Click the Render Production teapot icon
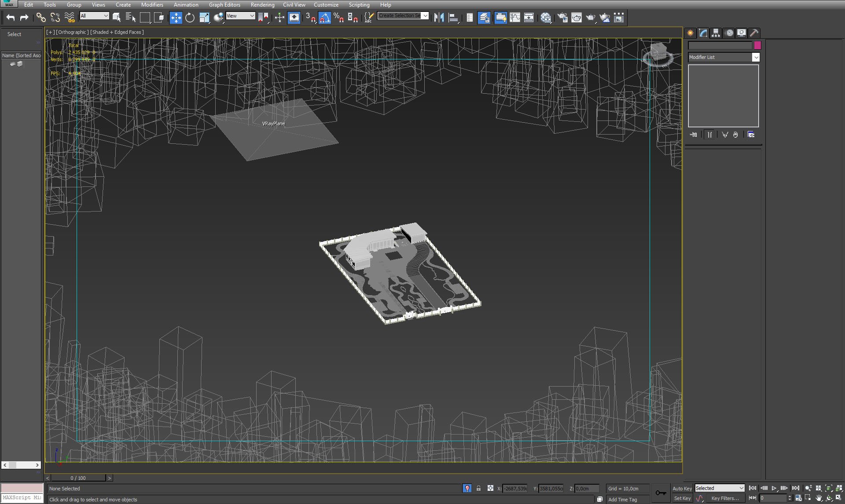Screen dimensions: 845x504 pyautogui.click(x=590, y=18)
